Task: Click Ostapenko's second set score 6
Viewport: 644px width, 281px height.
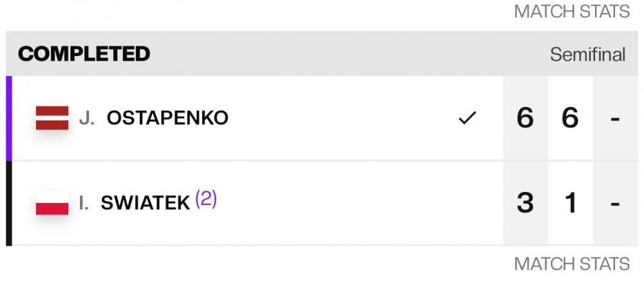Action: pos(570,119)
